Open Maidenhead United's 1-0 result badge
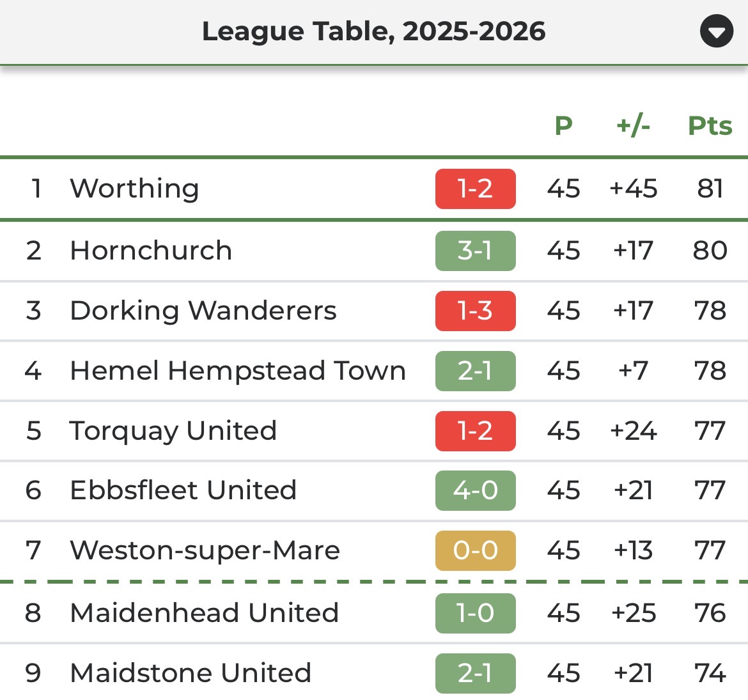This screenshot has width=748, height=700. pos(475,613)
